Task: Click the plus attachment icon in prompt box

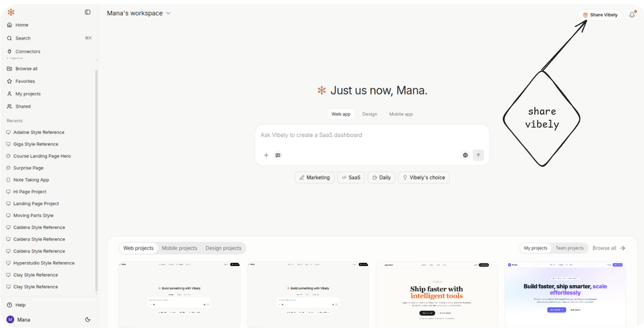Action: click(266, 155)
